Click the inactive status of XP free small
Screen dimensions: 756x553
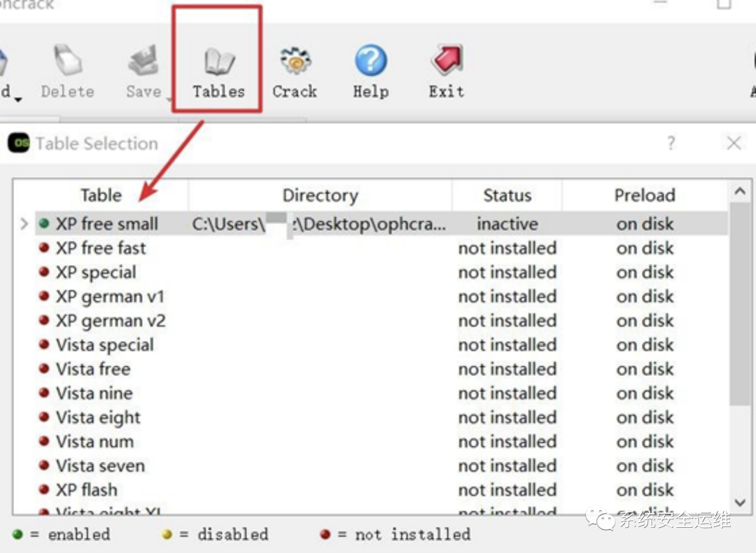(x=507, y=224)
